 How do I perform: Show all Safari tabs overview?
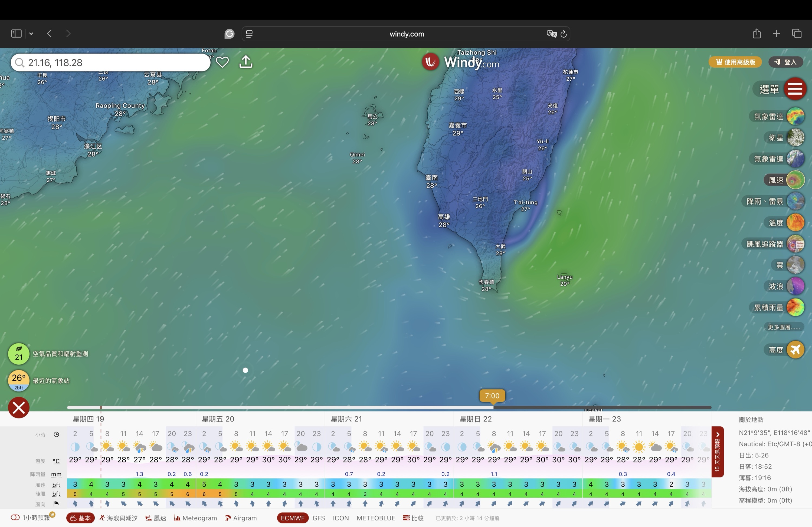[797, 34]
